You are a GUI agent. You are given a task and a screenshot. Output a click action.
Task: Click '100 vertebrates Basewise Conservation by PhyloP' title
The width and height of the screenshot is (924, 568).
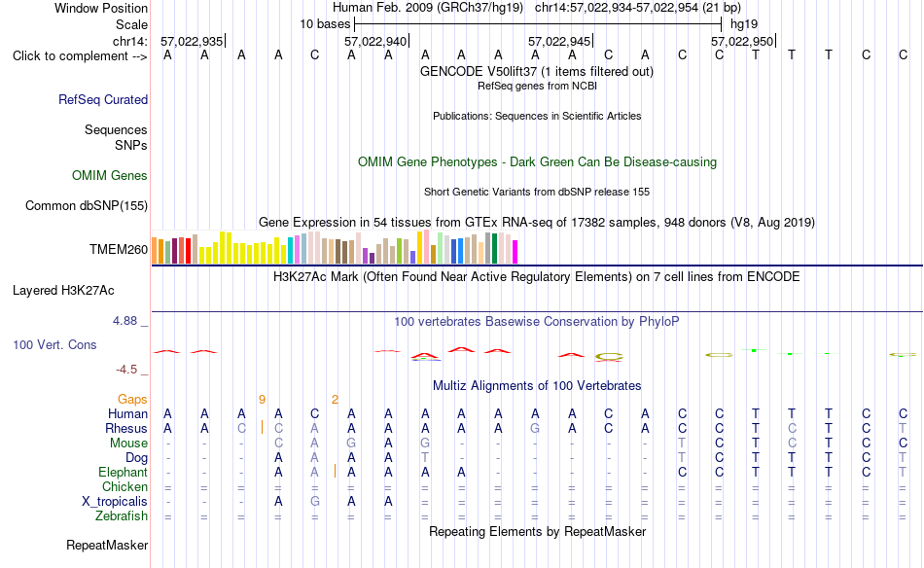coord(537,322)
